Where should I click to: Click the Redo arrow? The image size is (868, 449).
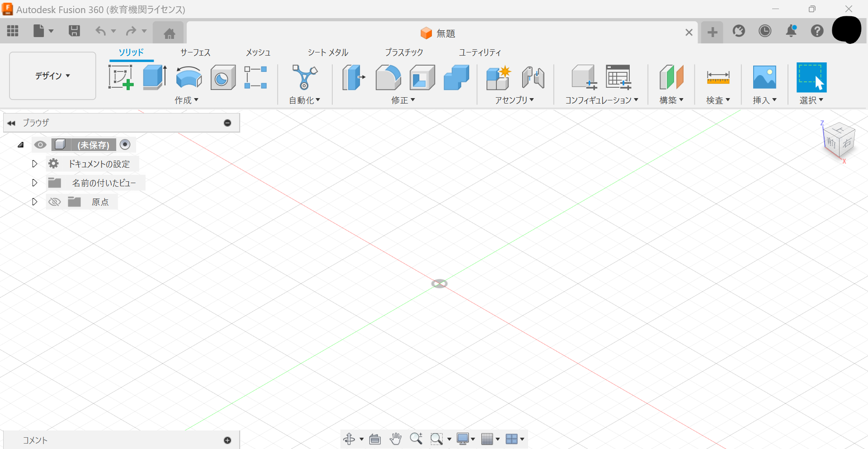131,31
